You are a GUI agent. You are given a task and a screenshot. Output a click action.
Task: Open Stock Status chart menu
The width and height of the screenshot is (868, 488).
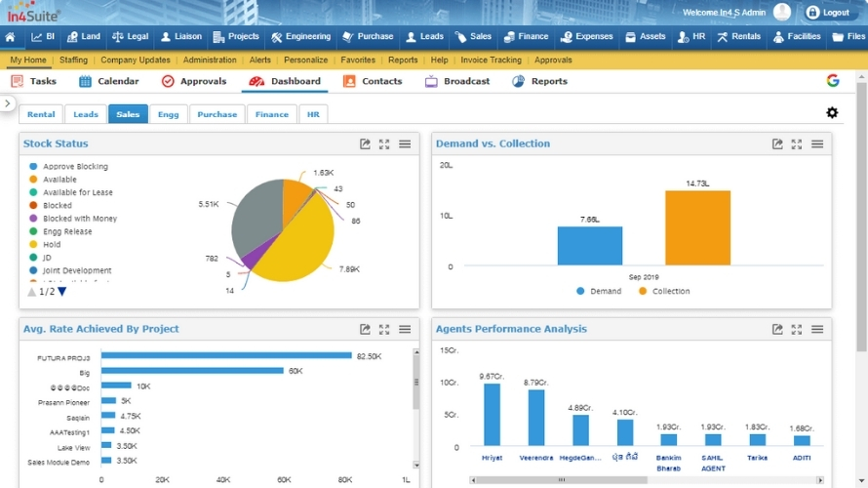[405, 144]
